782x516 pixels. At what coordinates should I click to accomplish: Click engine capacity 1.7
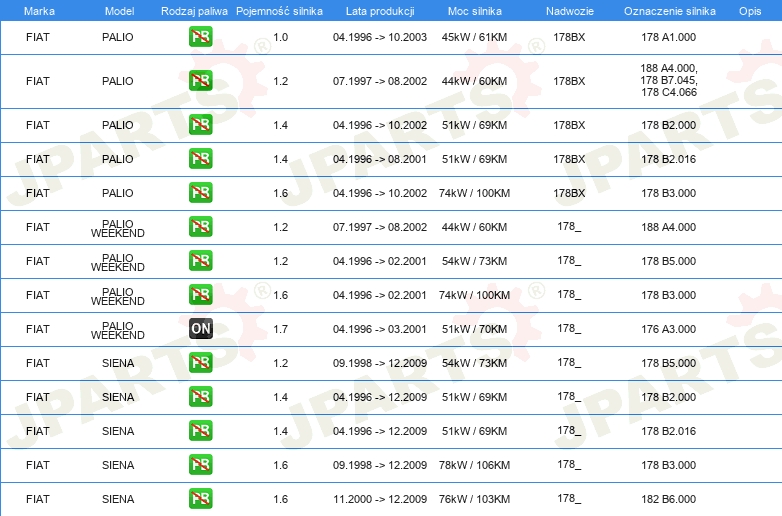[x=280, y=329]
